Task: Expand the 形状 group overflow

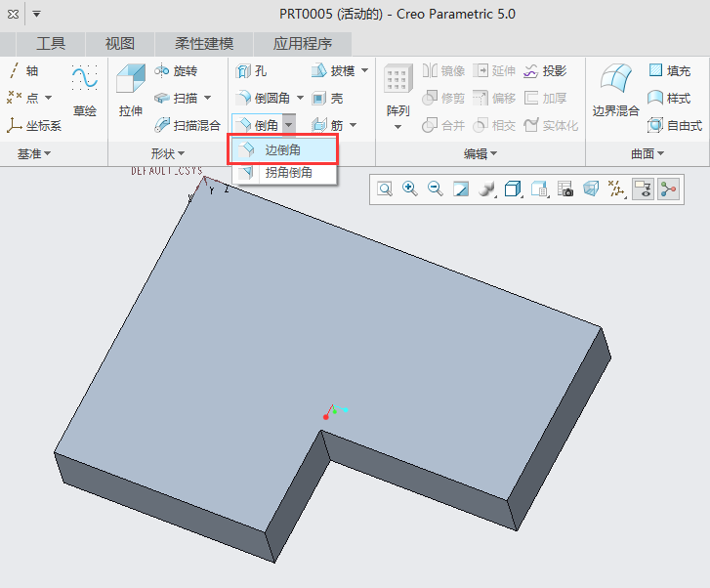Action: point(168,154)
